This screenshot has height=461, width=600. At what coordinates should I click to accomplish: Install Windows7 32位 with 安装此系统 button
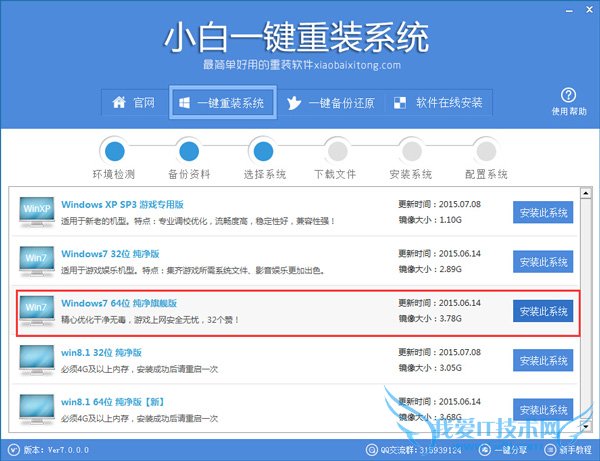pos(543,262)
